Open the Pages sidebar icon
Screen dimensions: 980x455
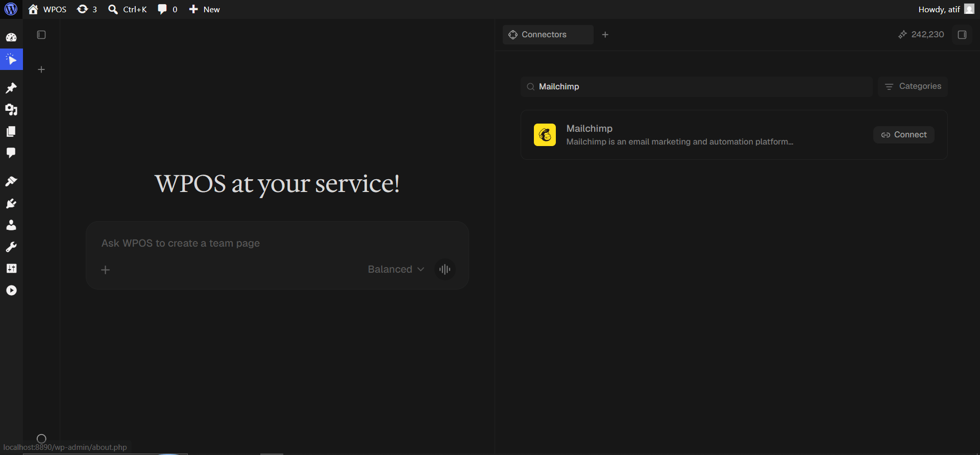pyautogui.click(x=11, y=132)
